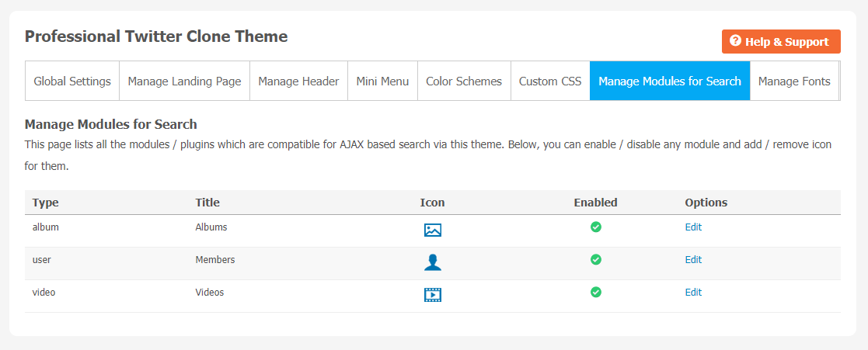This screenshot has height=350, width=868.
Task: Open the Manage Header tab
Action: click(x=298, y=81)
